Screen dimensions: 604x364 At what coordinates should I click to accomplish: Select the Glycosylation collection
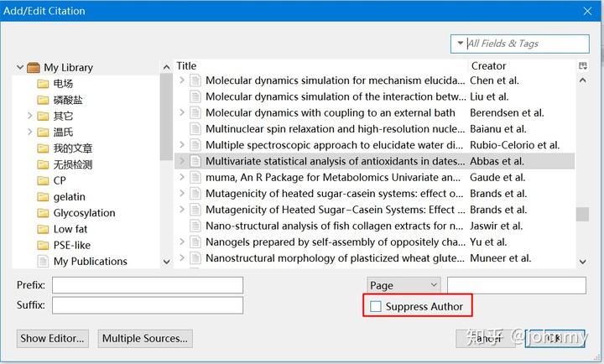pyautogui.click(x=85, y=213)
